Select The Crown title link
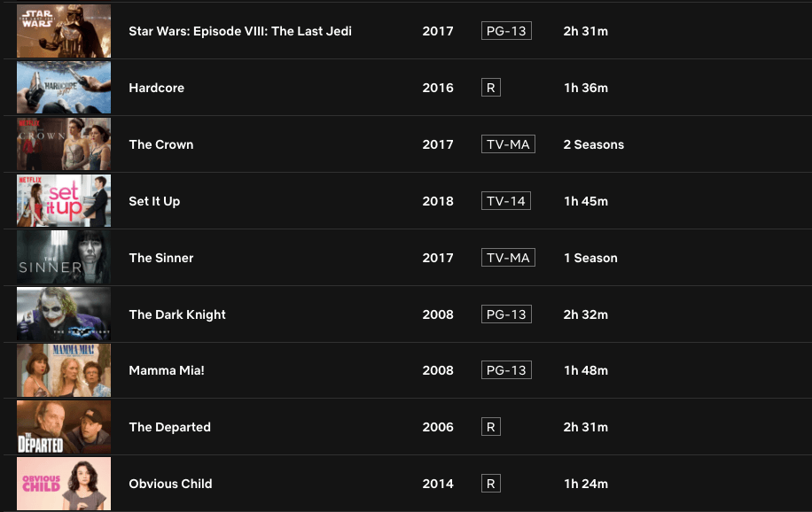The height and width of the screenshot is (512, 812). (161, 144)
